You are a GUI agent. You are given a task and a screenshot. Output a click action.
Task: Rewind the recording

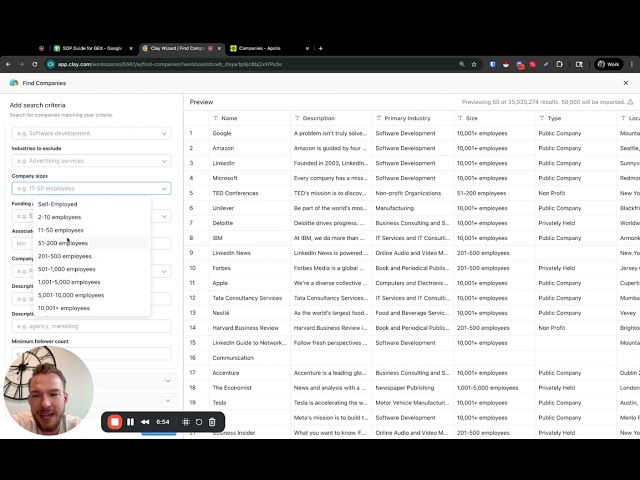pyautogui.click(x=145, y=422)
